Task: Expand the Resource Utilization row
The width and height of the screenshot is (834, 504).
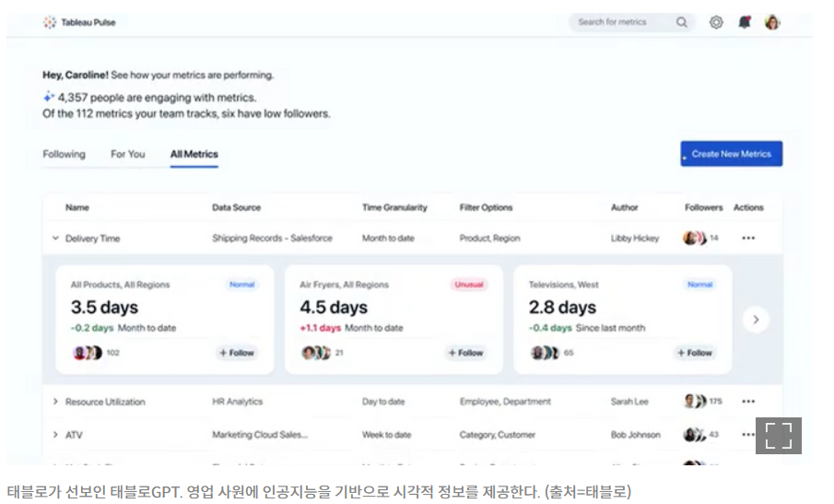Action: tap(55, 402)
